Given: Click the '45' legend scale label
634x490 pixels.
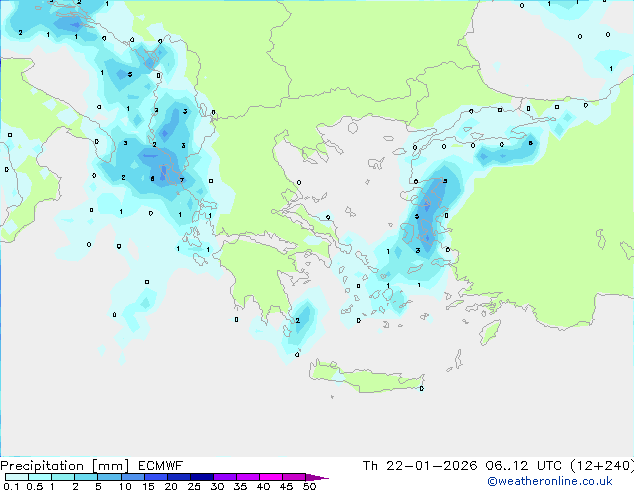Looking at the screenshot, I should pyautogui.click(x=286, y=486).
